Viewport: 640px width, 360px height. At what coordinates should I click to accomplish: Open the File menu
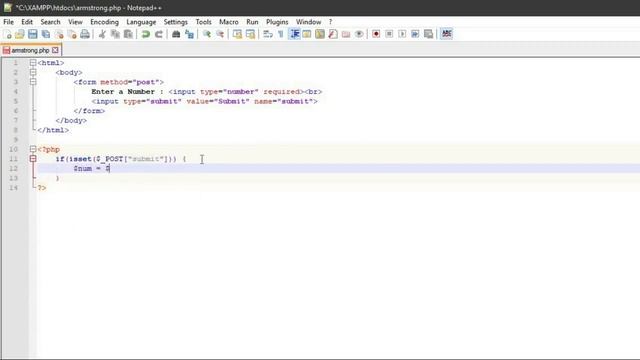click(x=9, y=22)
